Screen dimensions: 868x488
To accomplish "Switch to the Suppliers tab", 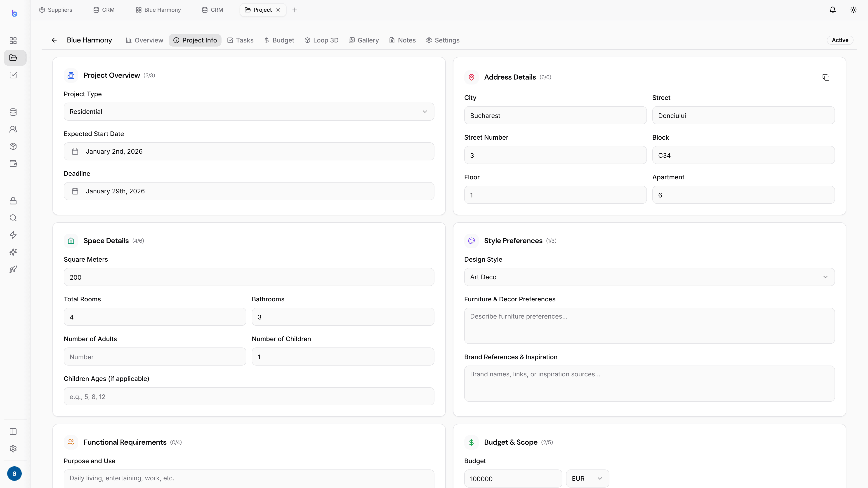I will [x=56, y=10].
